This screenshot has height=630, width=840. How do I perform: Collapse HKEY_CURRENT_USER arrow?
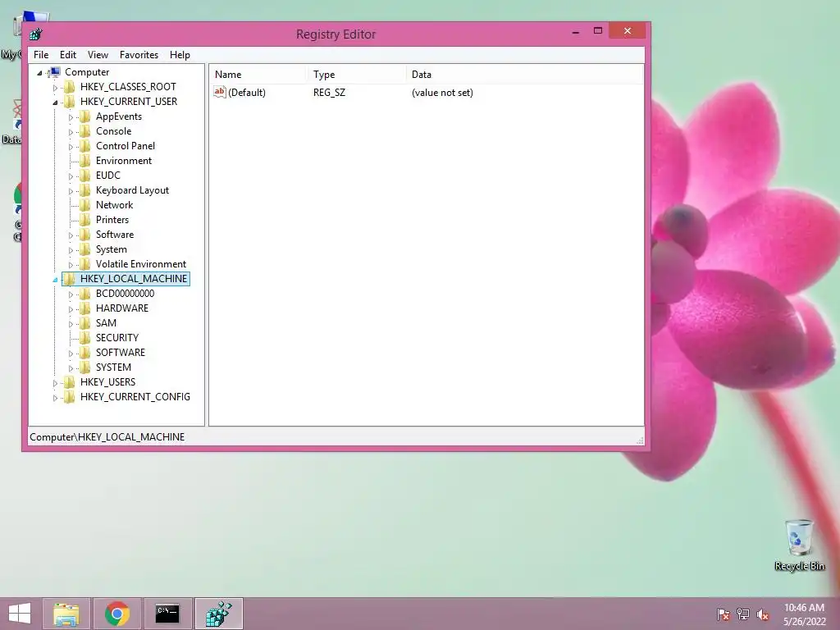tap(55, 102)
